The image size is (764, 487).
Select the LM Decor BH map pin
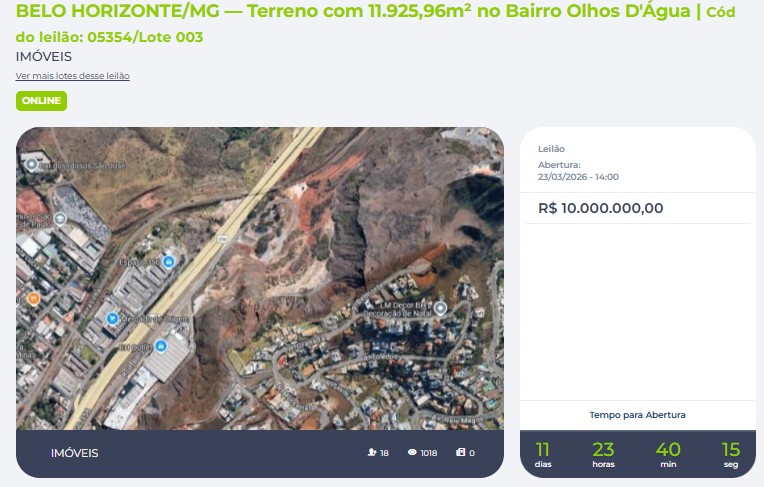click(440, 308)
